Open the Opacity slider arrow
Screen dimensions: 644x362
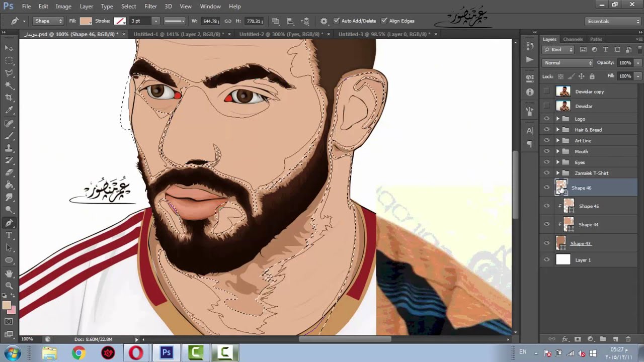(638, 63)
